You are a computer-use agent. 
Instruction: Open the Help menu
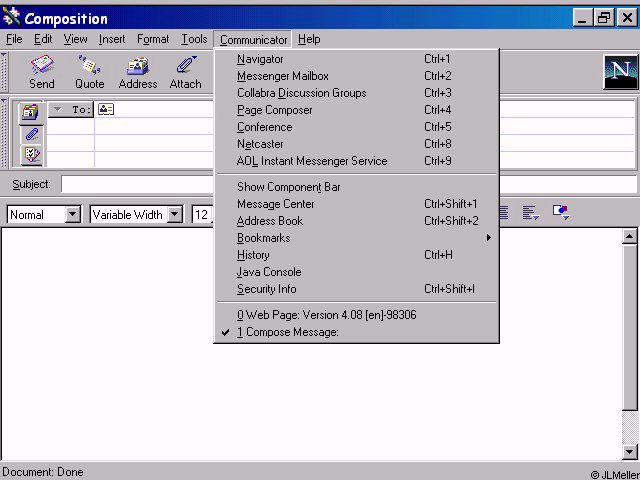click(309, 39)
